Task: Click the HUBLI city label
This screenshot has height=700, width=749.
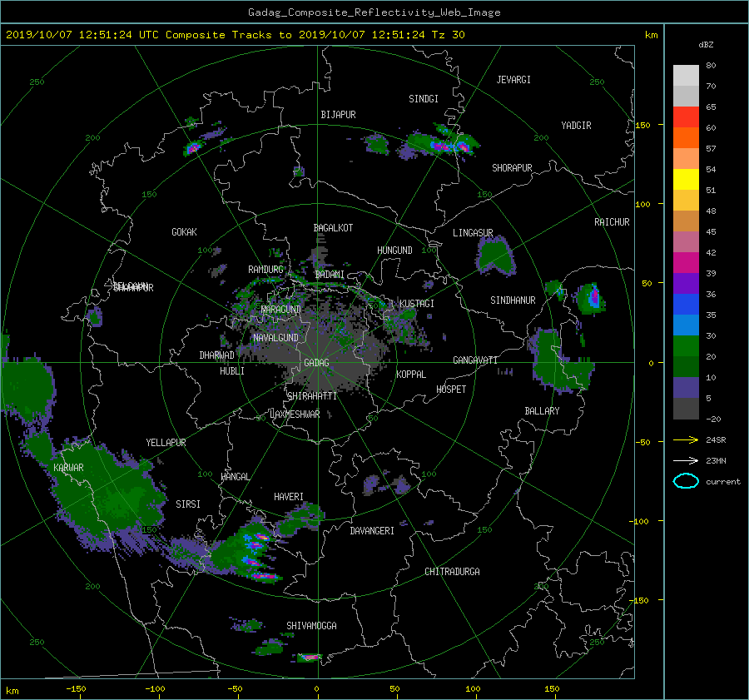Action: tap(232, 371)
